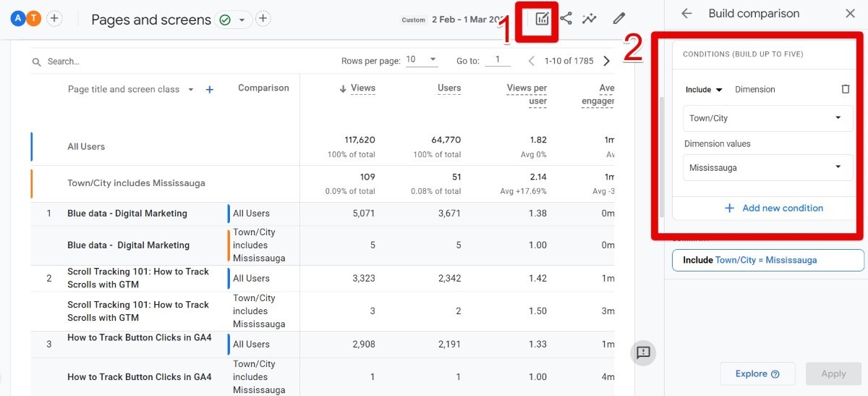Click the Share this report icon

click(566, 19)
